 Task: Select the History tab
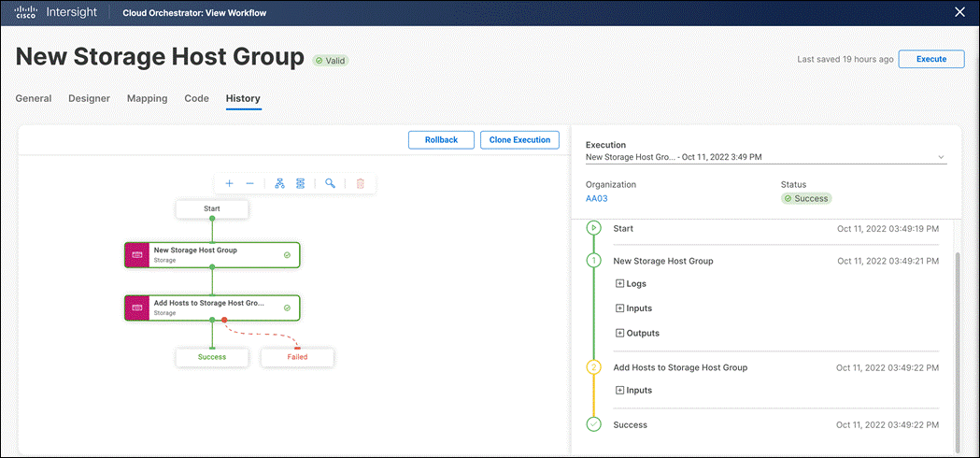tap(243, 98)
